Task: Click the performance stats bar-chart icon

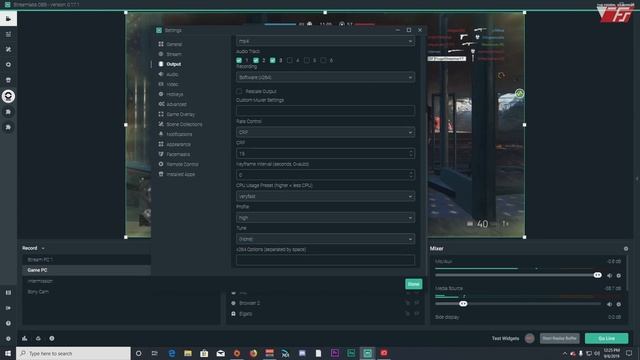Action: (x=24, y=338)
